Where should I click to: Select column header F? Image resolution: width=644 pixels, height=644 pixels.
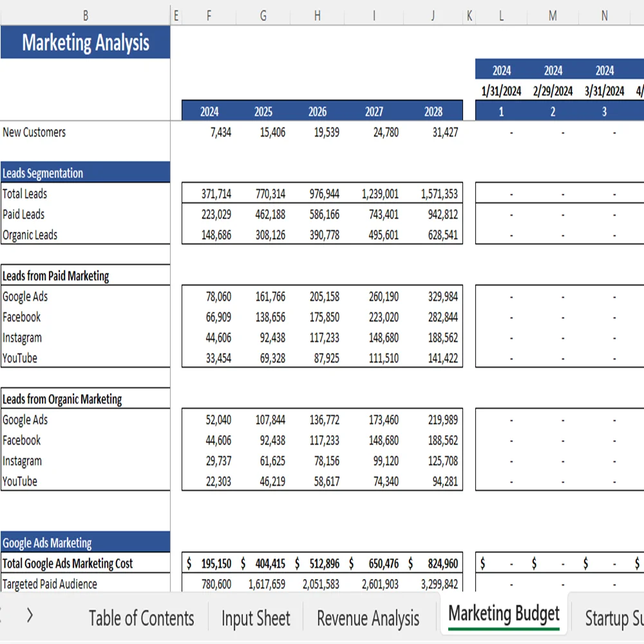[x=209, y=15]
